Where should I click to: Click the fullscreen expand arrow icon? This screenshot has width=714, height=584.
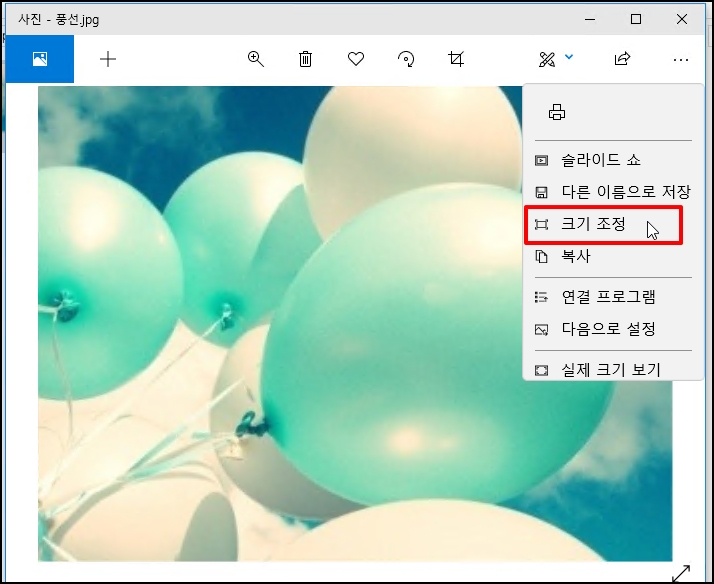tap(681, 574)
